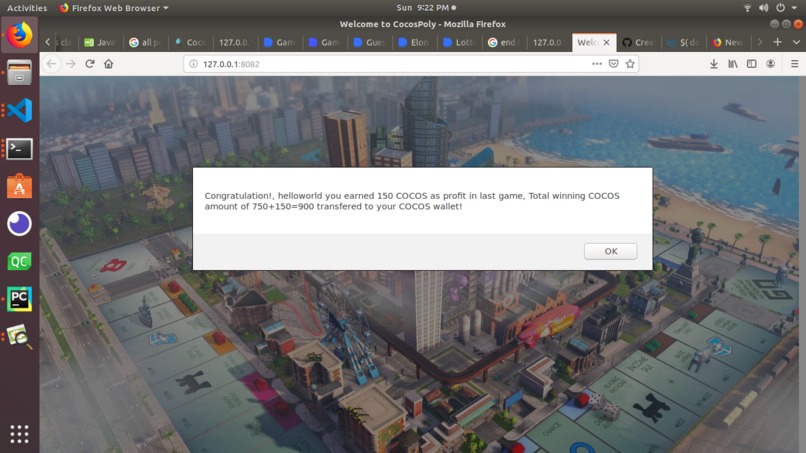Open the downloads panel
806x453 pixels.
coord(713,64)
